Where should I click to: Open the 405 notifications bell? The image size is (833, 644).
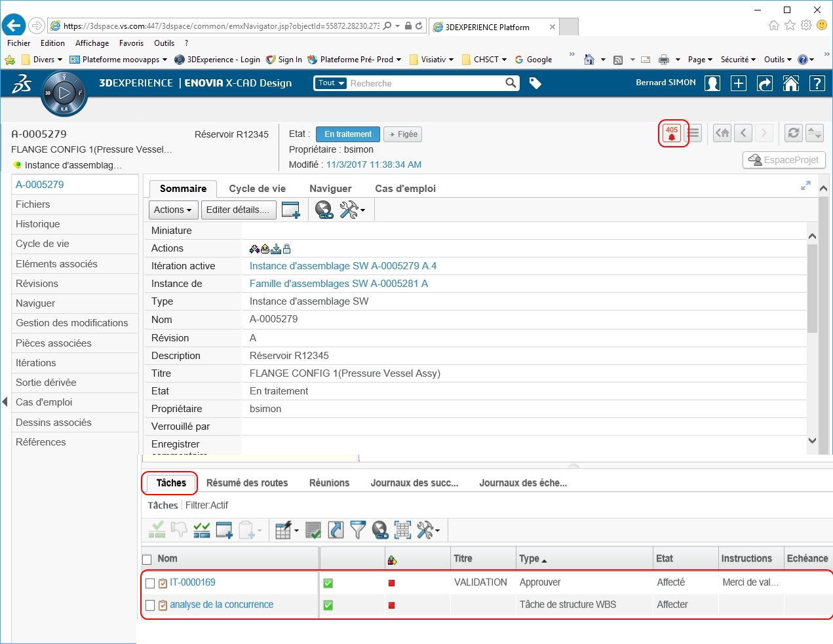[672, 133]
